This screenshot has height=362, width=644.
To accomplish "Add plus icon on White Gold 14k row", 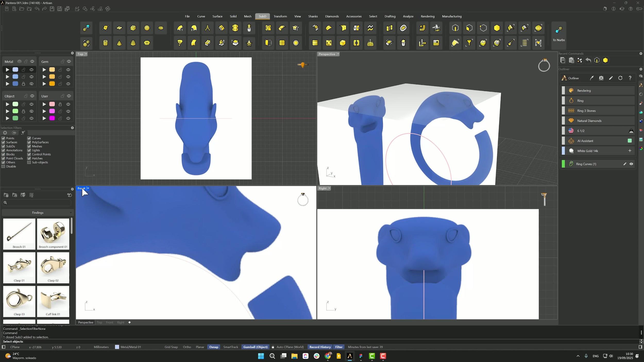I will point(630,151).
